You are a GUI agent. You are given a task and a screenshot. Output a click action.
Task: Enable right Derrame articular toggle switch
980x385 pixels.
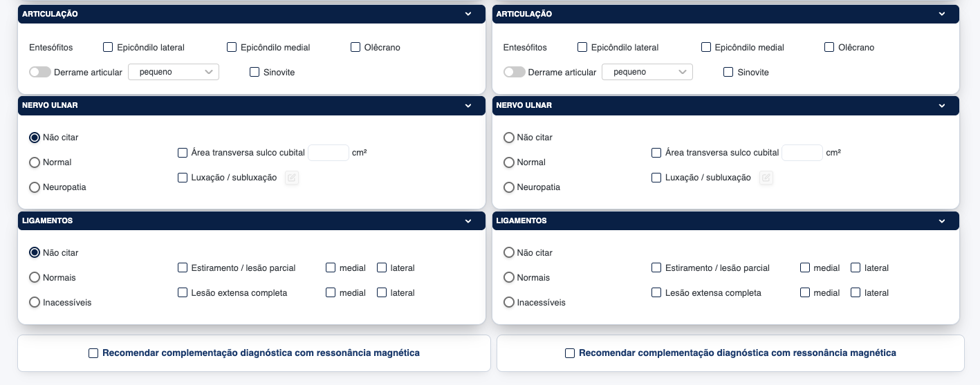click(x=514, y=72)
